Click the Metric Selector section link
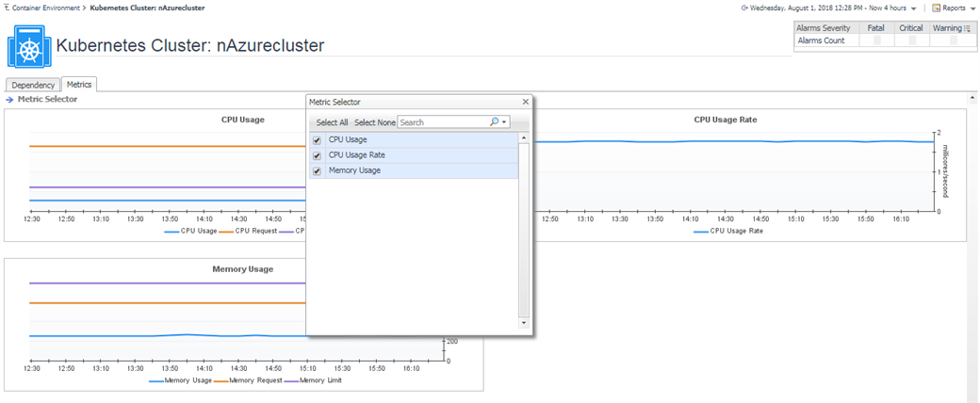 coord(47,100)
